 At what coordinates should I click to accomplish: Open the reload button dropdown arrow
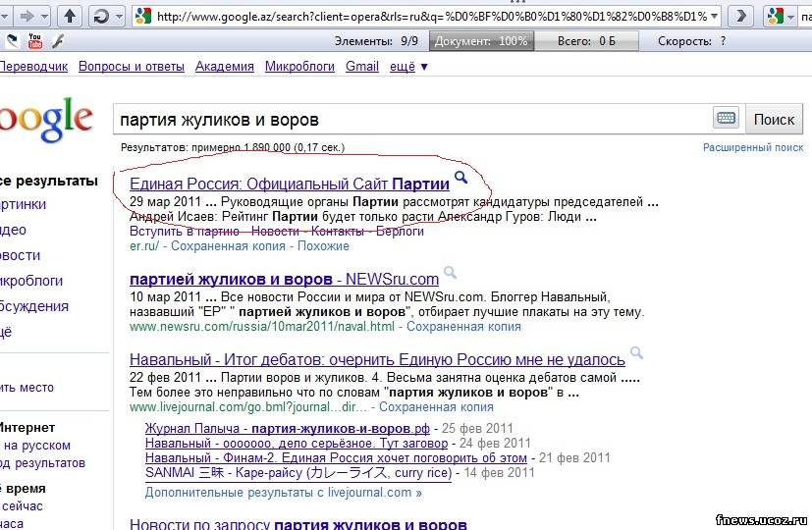pyautogui.click(x=119, y=17)
